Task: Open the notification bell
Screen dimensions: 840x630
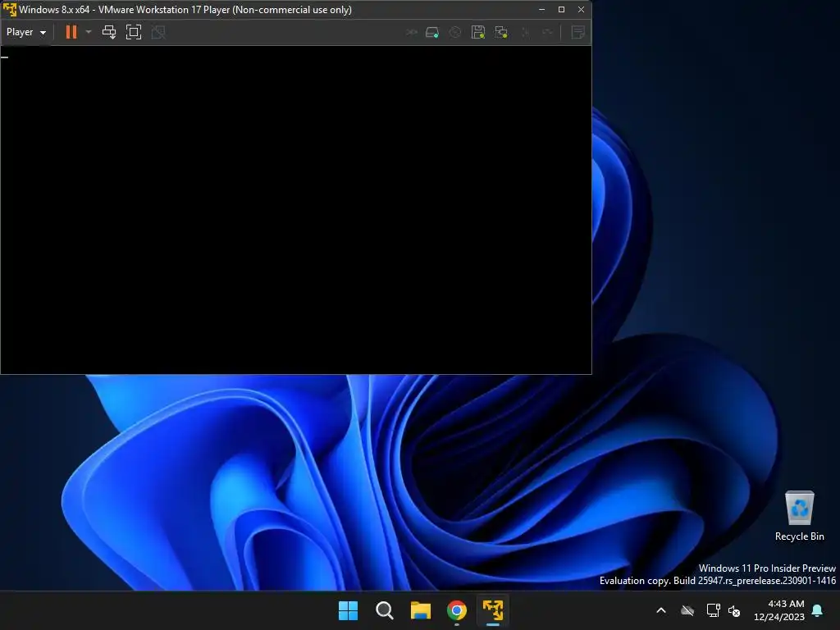Action: [818, 610]
